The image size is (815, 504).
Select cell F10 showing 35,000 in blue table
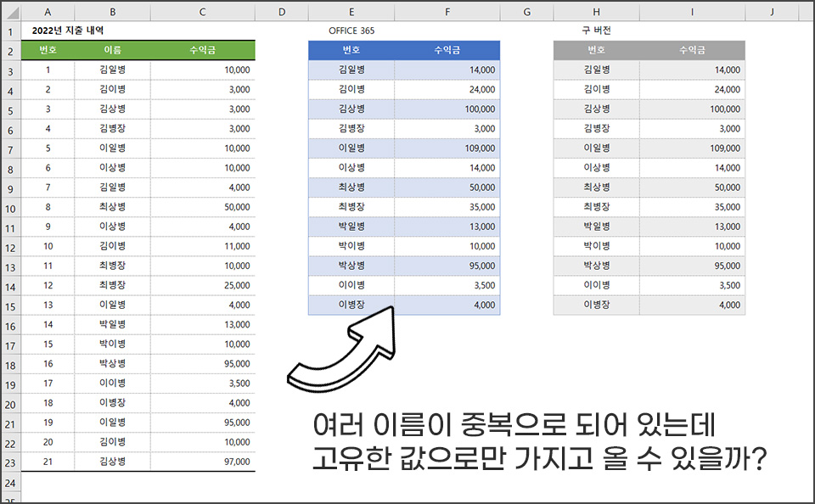447,207
